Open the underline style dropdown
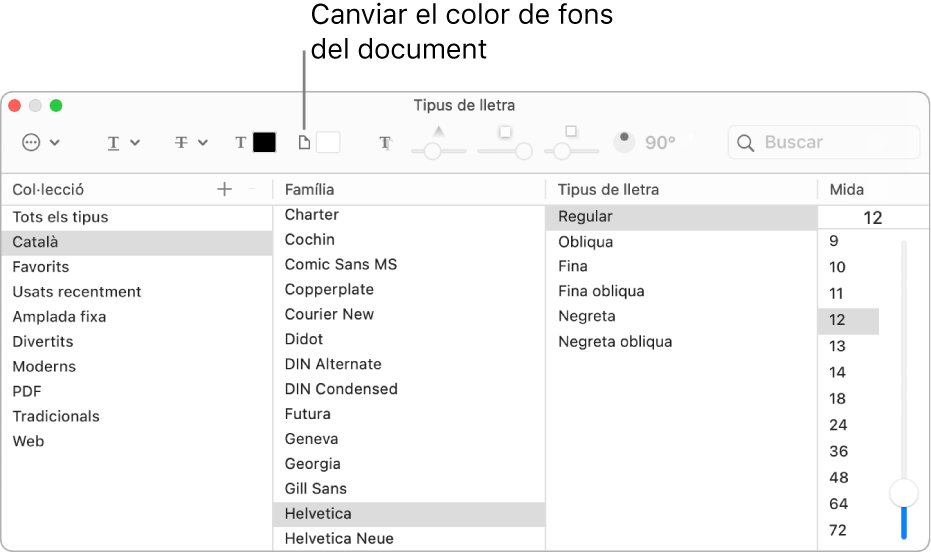The width and height of the screenshot is (931, 553). pos(124,143)
